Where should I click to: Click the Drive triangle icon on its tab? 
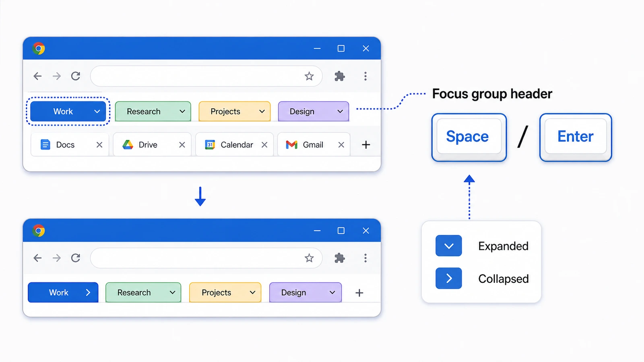(x=128, y=145)
